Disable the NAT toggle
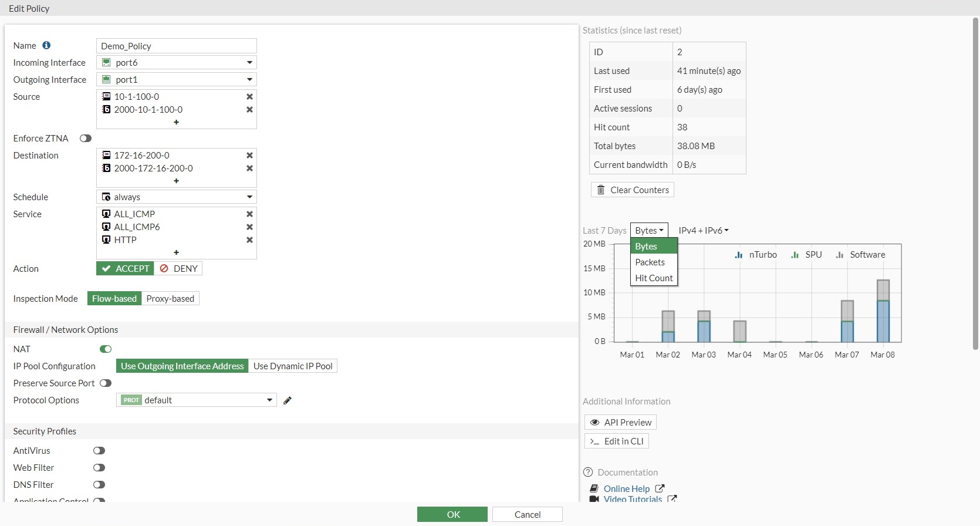The width and height of the screenshot is (980, 526). 106,349
